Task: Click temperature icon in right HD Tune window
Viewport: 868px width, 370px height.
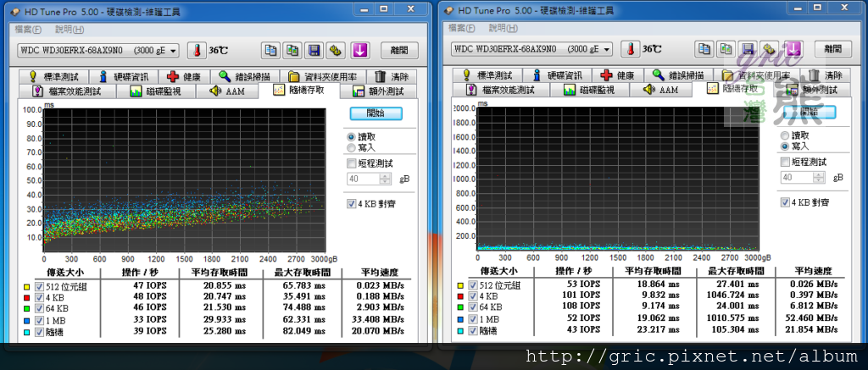Action: [x=630, y=49]
